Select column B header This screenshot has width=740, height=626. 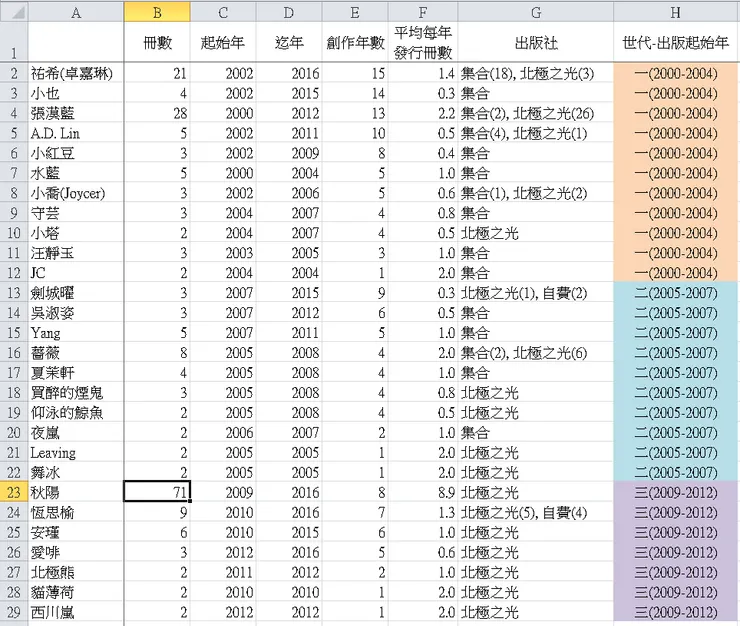(157, 12)
